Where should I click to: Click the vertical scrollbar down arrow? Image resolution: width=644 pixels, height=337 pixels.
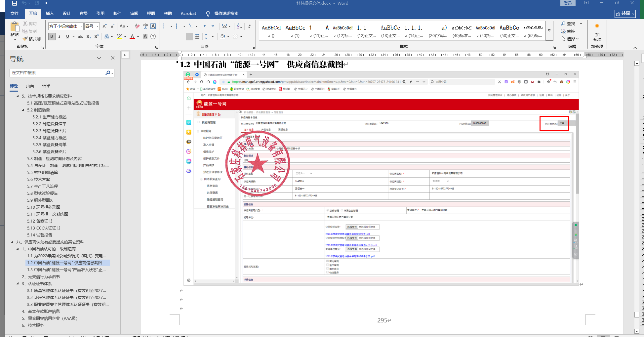point(637,331)
